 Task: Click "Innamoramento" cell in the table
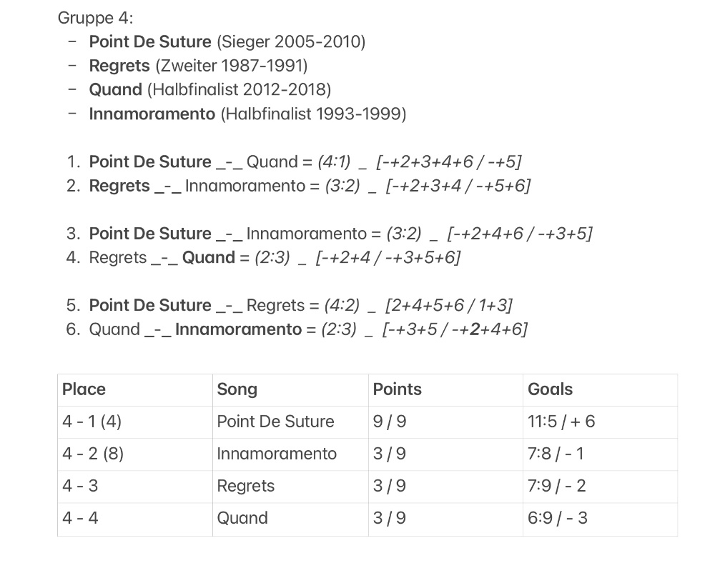[x=277, y=454]
